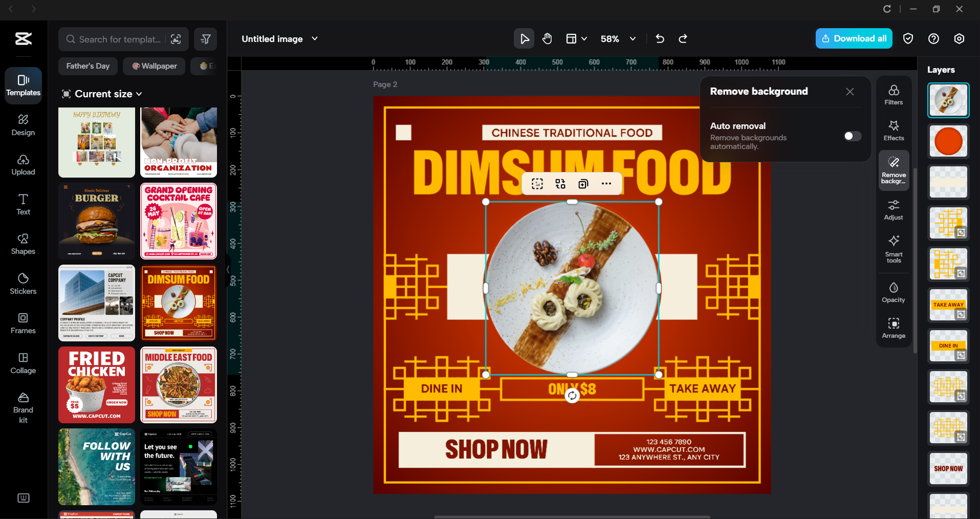
Task: Open the Opacity settings
Action: 894,292
